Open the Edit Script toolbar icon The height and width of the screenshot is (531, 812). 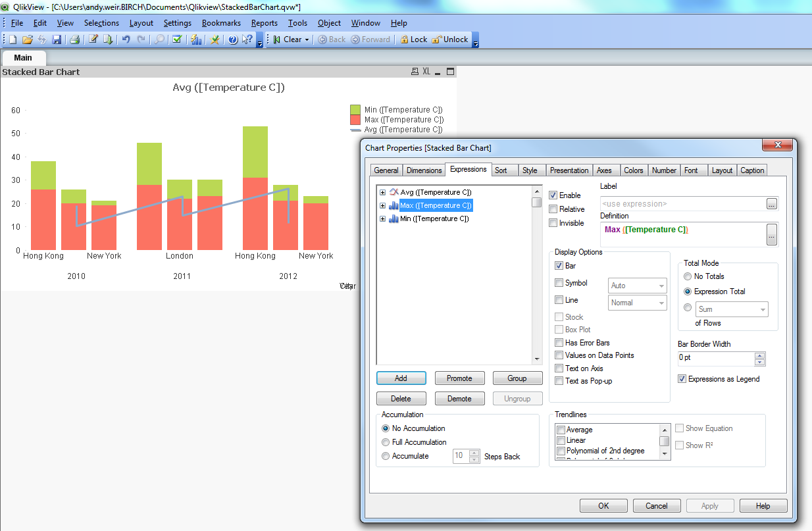point(93,39)
